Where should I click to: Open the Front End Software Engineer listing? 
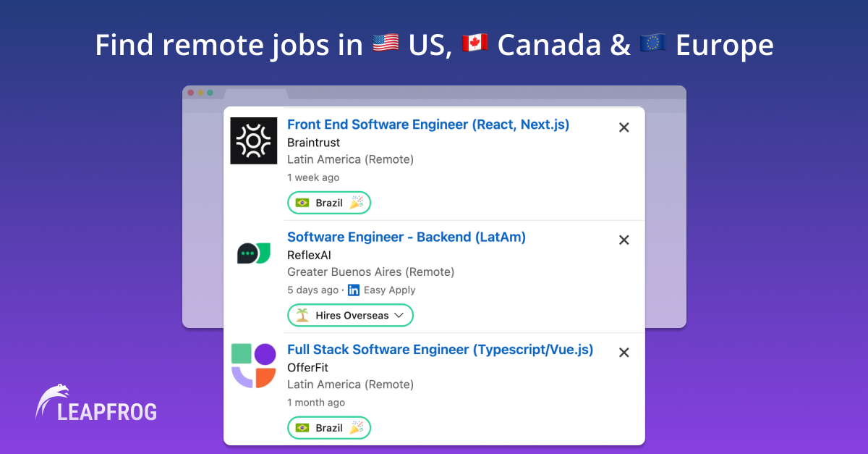click(x=428, y=124)
